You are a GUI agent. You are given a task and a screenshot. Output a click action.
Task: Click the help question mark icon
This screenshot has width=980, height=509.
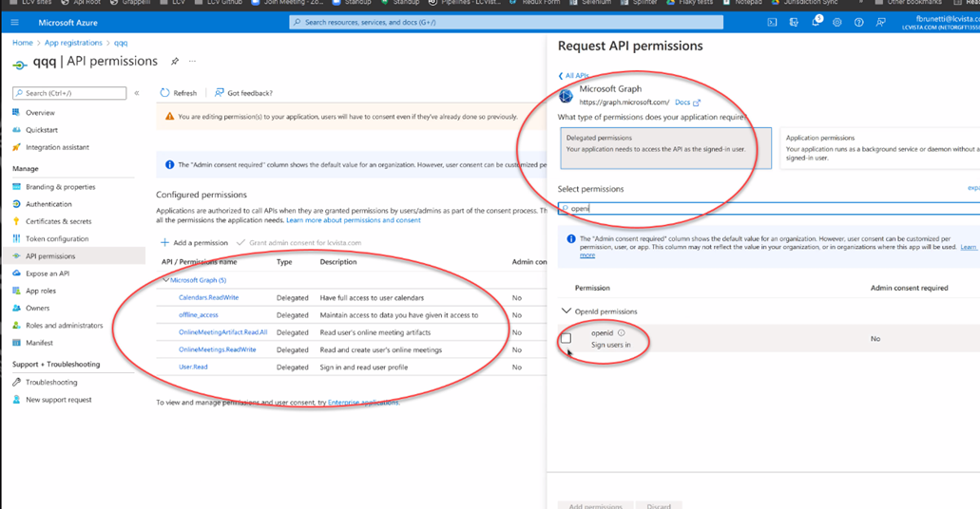[859, 22]
